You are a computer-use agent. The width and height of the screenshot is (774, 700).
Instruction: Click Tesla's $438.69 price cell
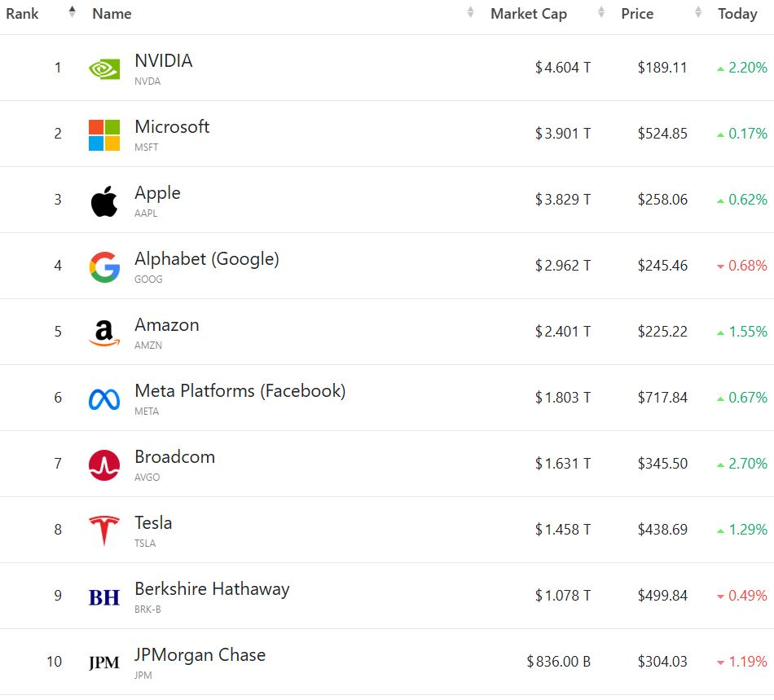662,530
